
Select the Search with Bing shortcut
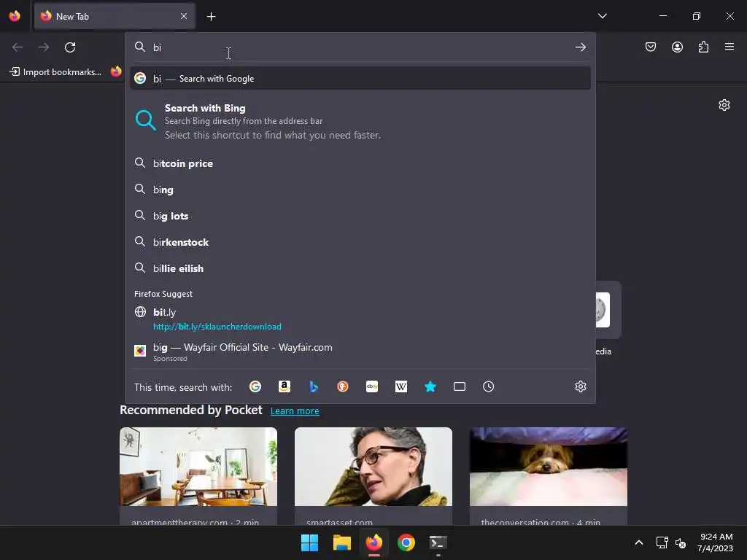pyautogui.click(x=360, y=122)
